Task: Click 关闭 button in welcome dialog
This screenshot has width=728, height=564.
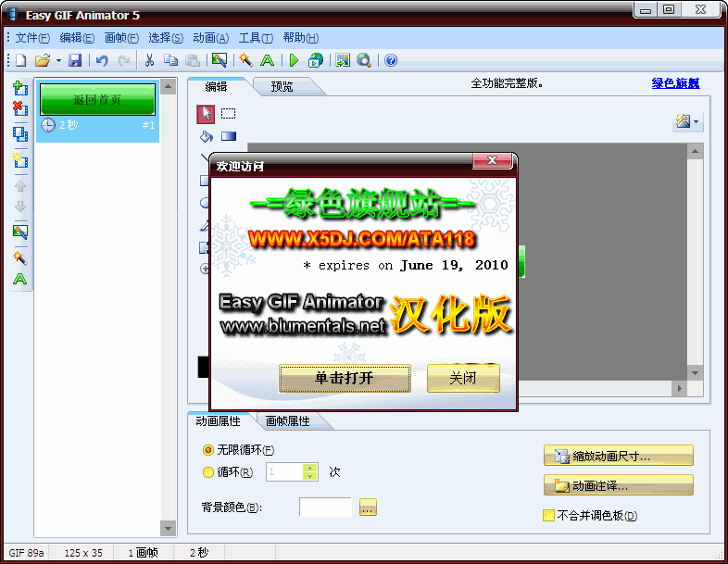Action: click(x=463, y=379)
